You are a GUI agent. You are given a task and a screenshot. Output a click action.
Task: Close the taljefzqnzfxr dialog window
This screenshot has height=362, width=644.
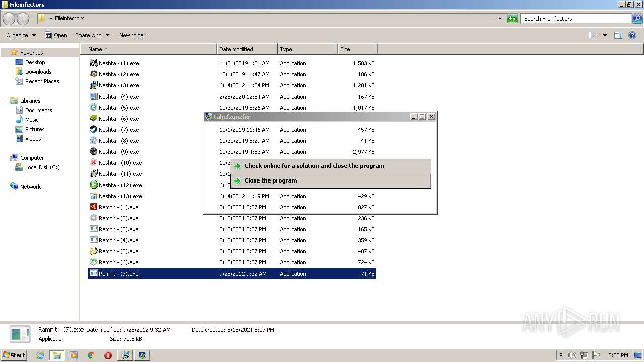click(x=431, y=117)
